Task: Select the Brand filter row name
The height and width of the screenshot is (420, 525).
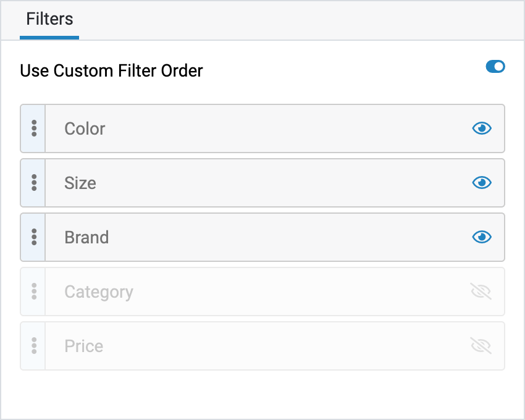Action: click(86, 237)
